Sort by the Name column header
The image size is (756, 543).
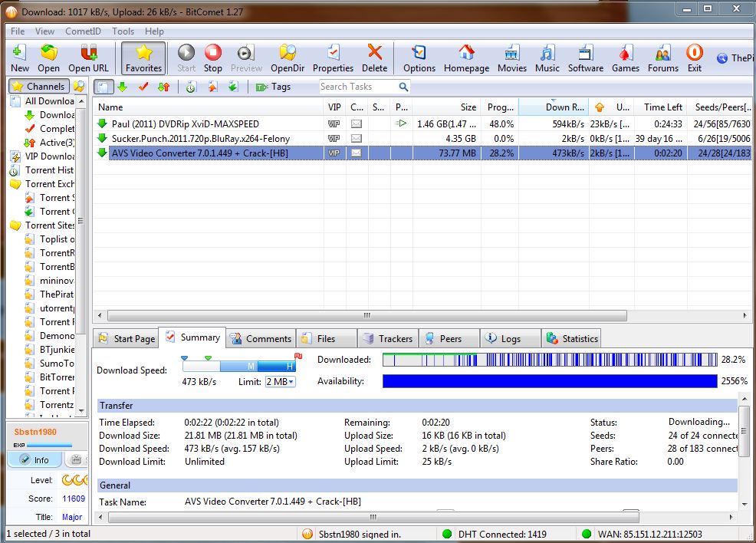209,107
